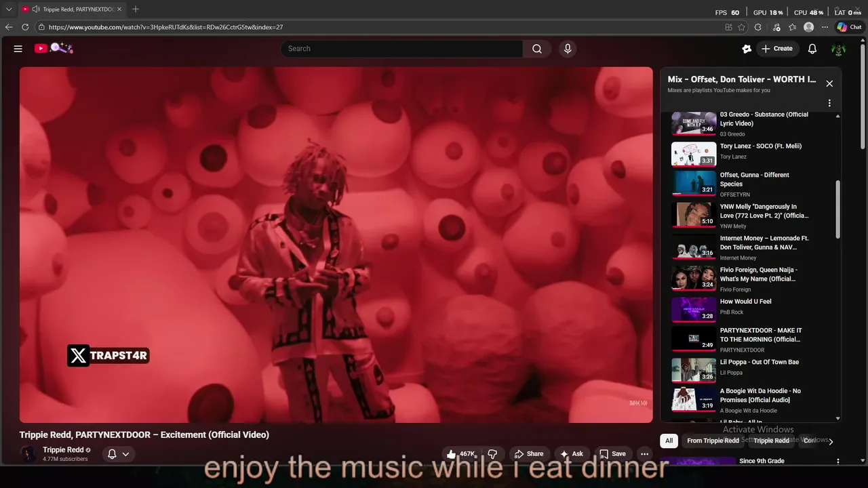Viewport: 868px width, 488px height.
Task: Select the All filter chip
Action: (x=669, y=441)
